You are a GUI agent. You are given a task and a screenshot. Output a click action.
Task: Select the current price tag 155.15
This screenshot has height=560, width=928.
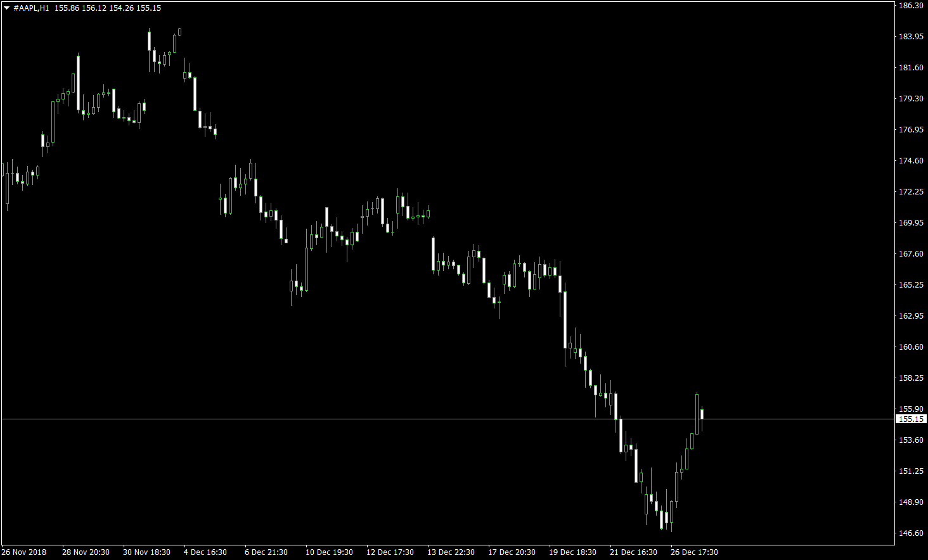click(x=911, y=419)
